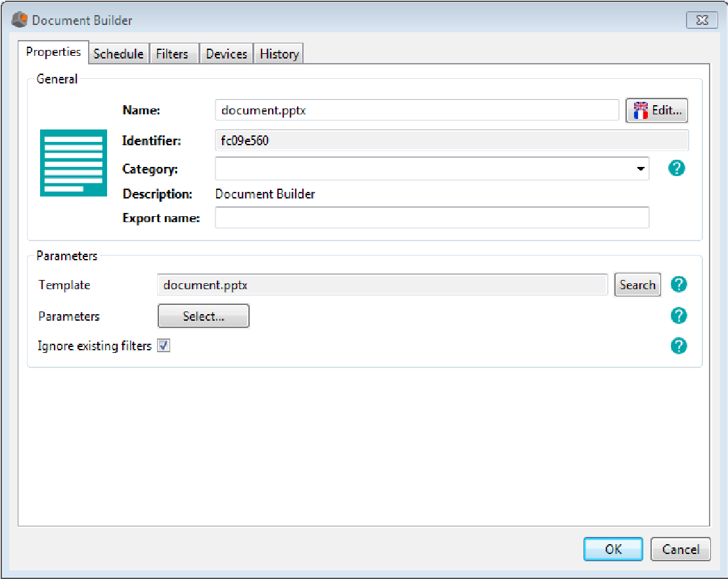Switch to the Properties tab
The height and width of the screenshot is (579, 728).
click(53, 52)
